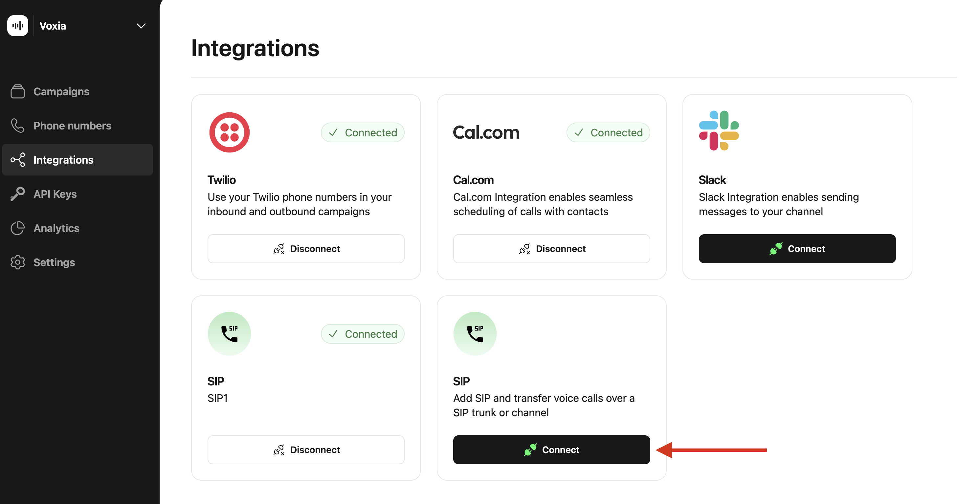980x504 pixels.
Task: Click the Twilio logo icon
Action: coord(230,132)
